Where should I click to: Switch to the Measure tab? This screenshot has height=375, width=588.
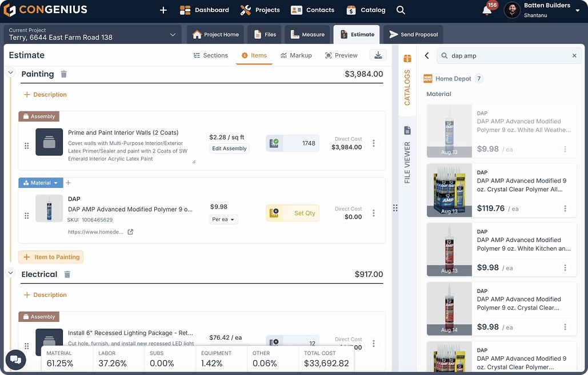[x=307, y=34]
